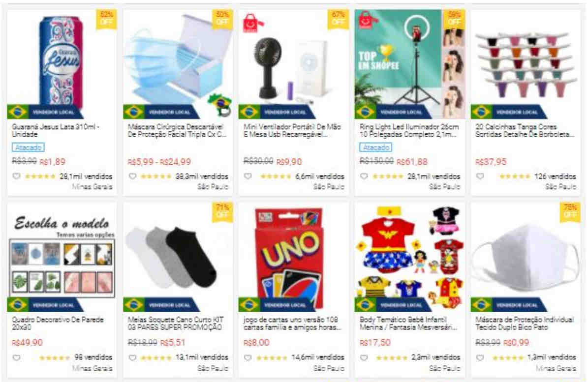
Task: Favorite the jogo de cartas uno listing
Action: 248,357
